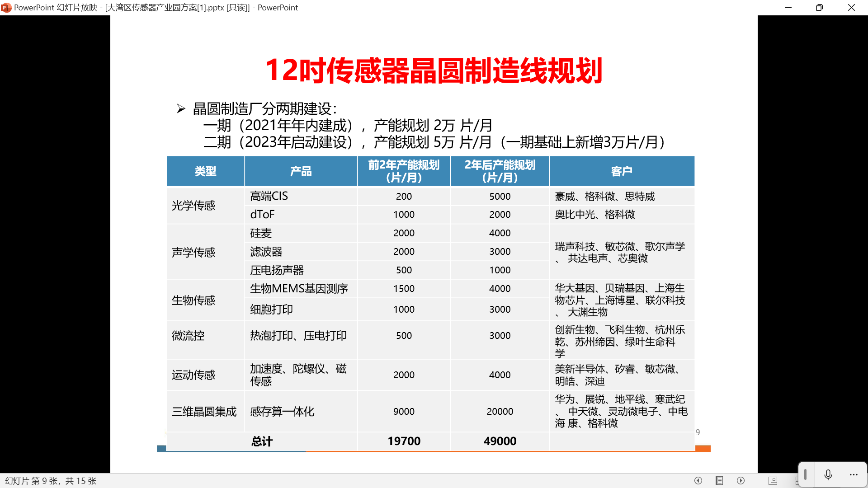Click the slide 9 of 15 status indicator
Image resolution: width=868 pixels, height=488 pixels.
tap(51, 481)
